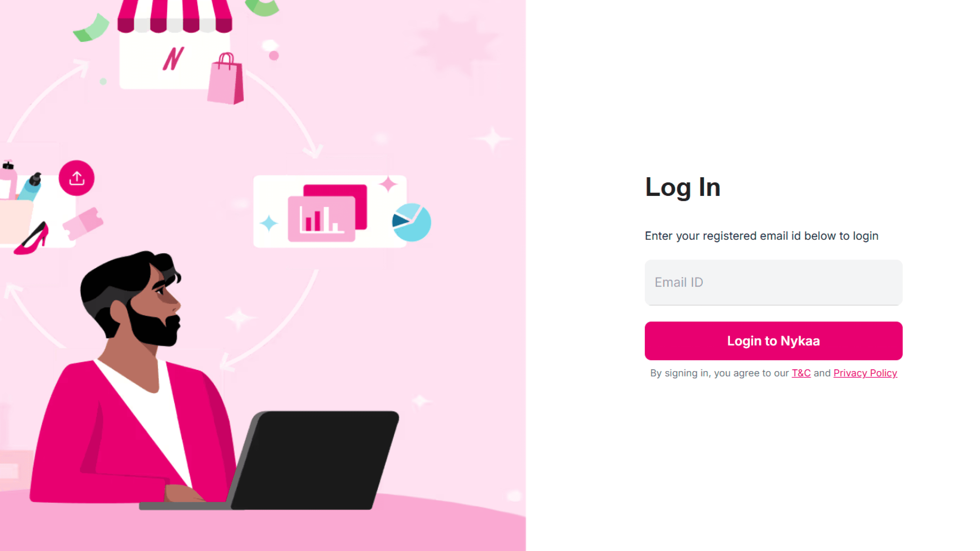Click the Nykaa N logo on storefront
The image size is (980, 551).
tap(174, 59)
